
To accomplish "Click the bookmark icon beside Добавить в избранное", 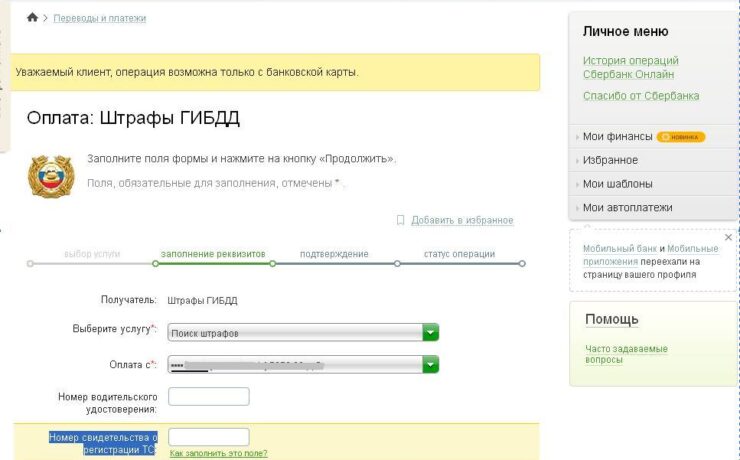I will tap(400, 220).
